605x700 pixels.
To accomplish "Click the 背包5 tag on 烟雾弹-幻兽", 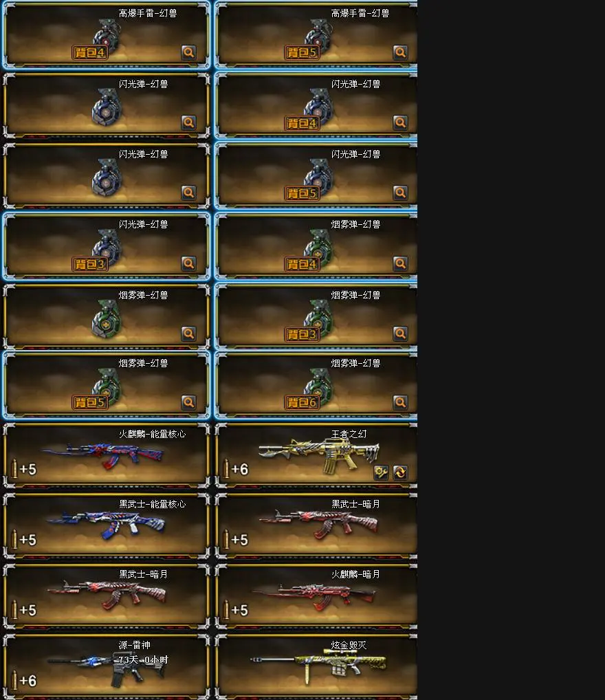I will (x=90, y=402).
